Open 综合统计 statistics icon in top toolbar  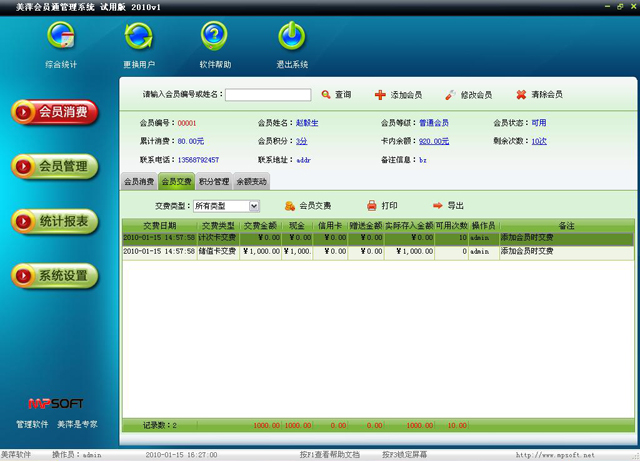pos(60,37)
